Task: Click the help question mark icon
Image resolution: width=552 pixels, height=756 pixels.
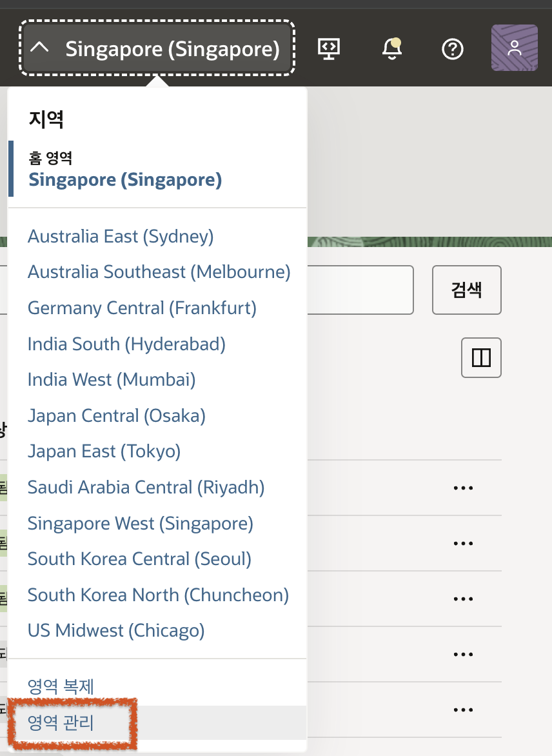Action: point(453,48)
